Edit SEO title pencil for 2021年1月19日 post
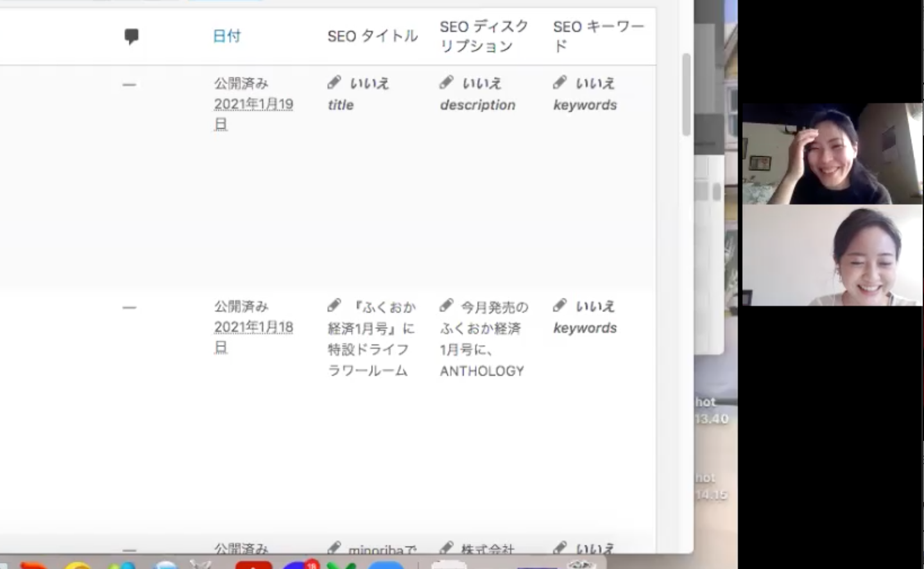The image size is (924, 569). [334, 82]
